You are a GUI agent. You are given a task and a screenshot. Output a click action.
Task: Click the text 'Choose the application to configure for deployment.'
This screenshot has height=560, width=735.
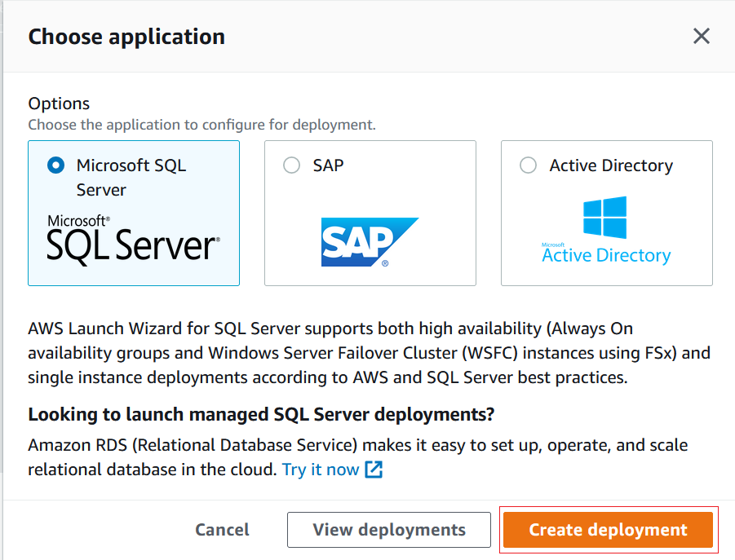pos(202,125)
